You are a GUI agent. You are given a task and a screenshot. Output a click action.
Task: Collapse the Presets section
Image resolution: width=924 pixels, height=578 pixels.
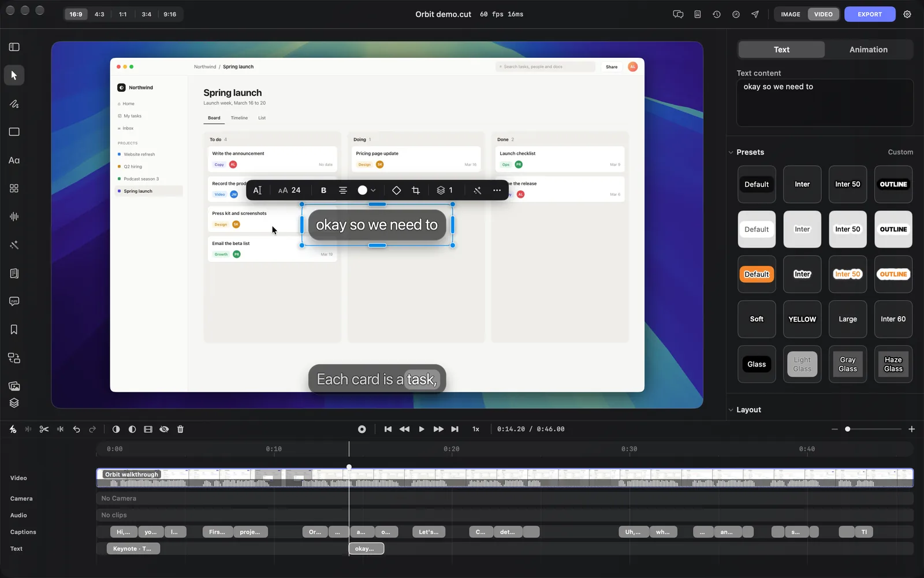(731, 153)
